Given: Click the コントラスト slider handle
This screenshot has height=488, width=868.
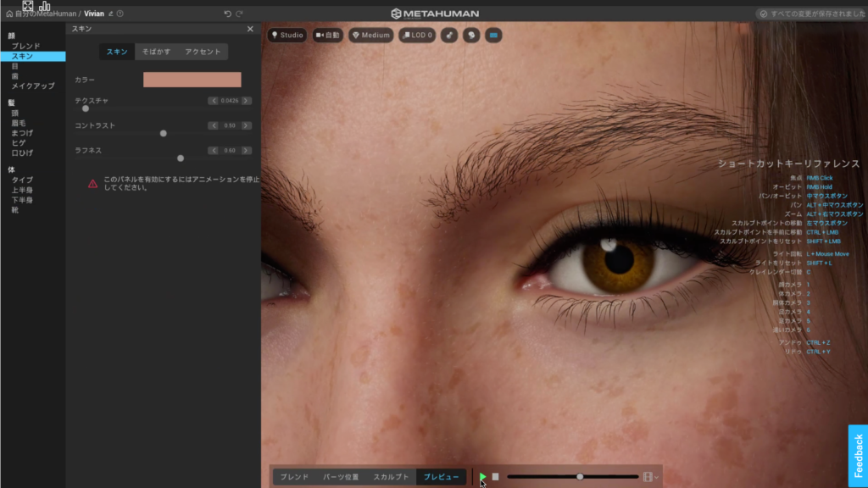Looking at the screenshot, I should point(164,133).
